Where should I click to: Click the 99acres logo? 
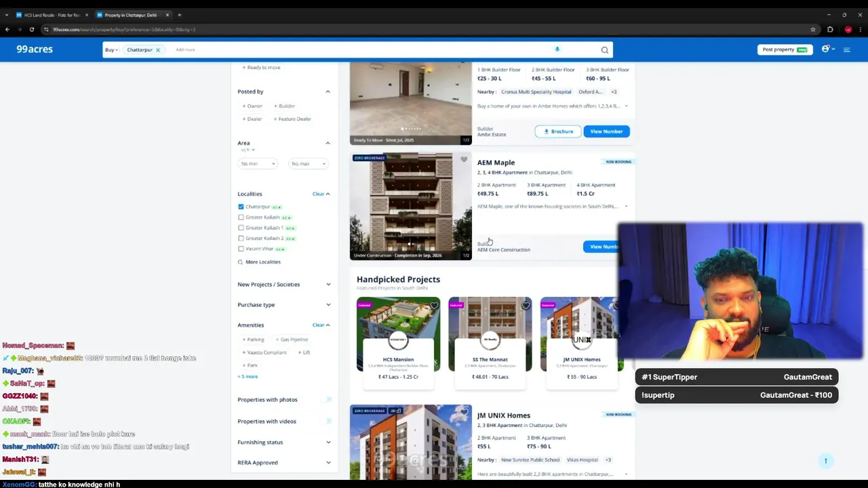pos(35,49)
